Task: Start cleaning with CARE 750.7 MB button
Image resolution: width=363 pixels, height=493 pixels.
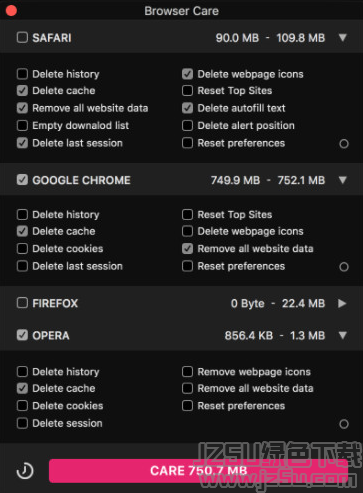Action: click(x=198, y=471)
